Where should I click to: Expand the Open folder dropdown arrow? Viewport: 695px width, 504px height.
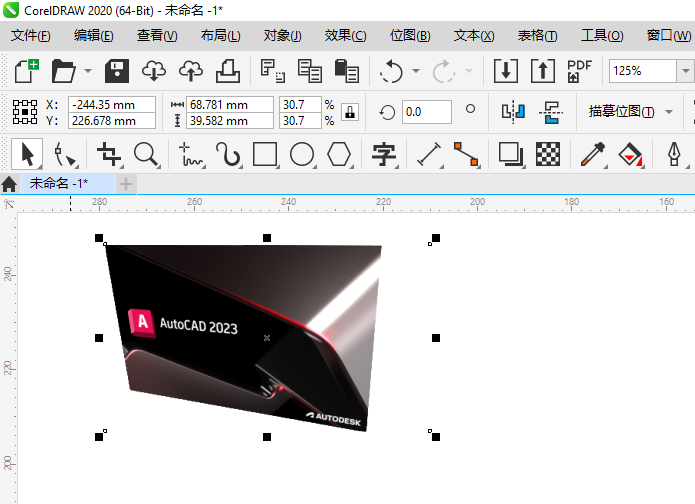click(x=88, y=71)
